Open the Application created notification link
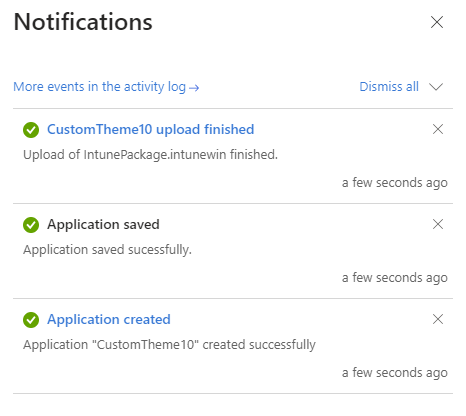The width and height of the screenshot is (466, 416). click(109, 319)
